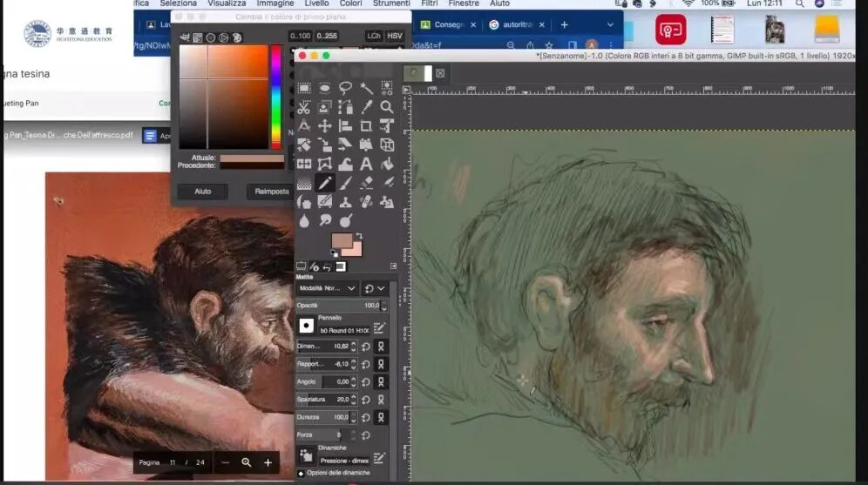Image resolution: width=868 pixels, height=485 pixels.
Task: Open the Modalità Normale dropdown
Action: [327, 288]
